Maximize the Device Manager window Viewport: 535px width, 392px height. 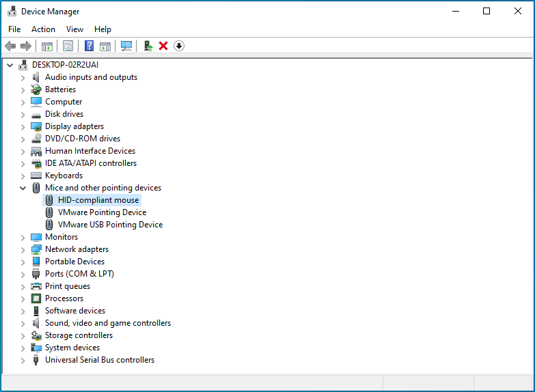coord(486,11)
